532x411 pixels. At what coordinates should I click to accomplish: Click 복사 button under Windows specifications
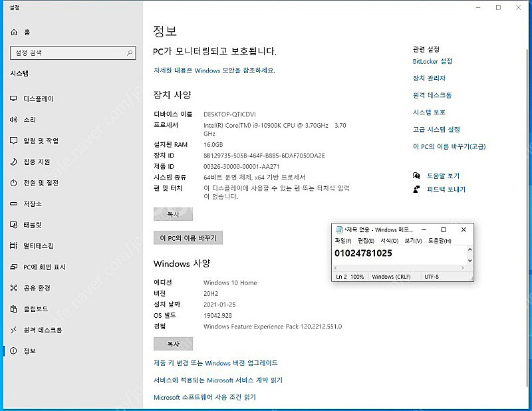pyautogui.click(x=173, y=344)
